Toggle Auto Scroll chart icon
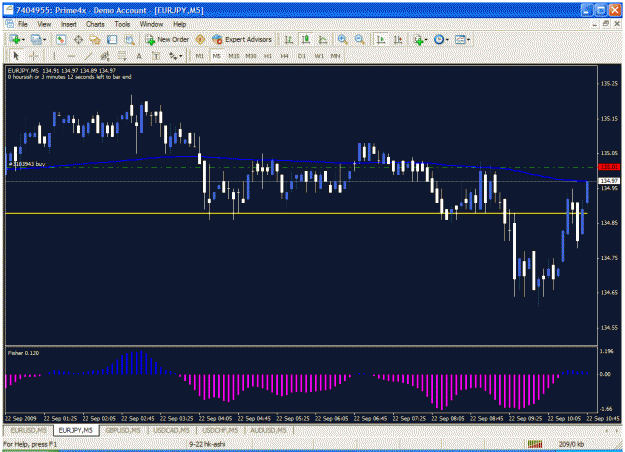The image size is (625, 452). tap(381, 39)
